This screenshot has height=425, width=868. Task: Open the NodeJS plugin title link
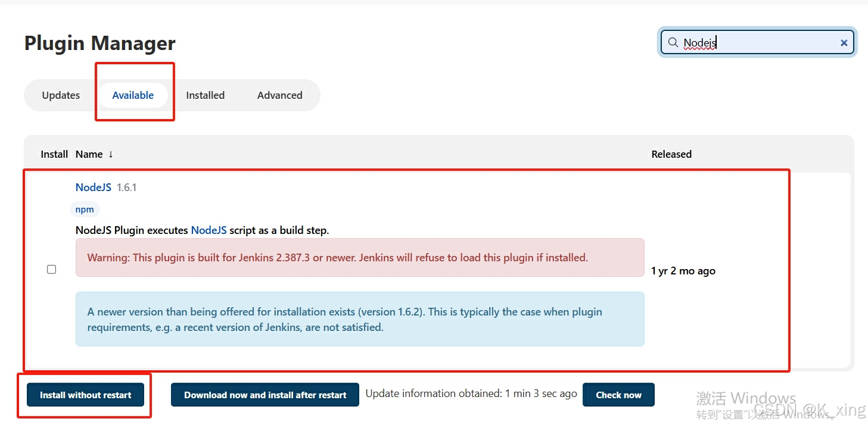tap(94, 187)
